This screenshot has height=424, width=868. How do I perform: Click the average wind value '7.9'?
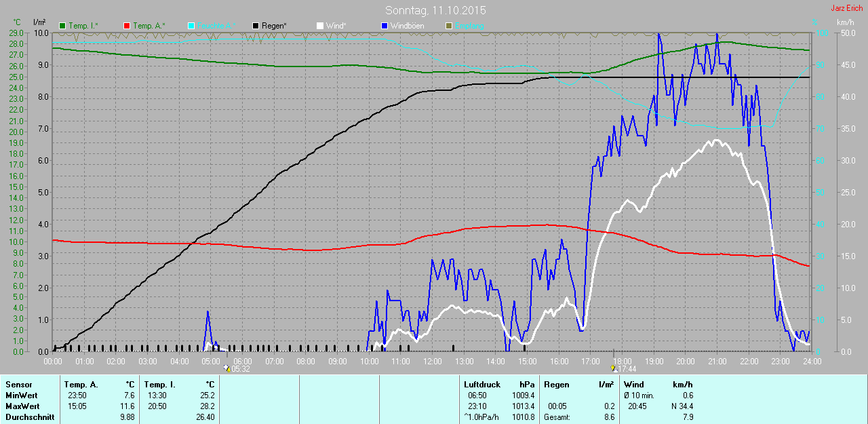(687, 417)
